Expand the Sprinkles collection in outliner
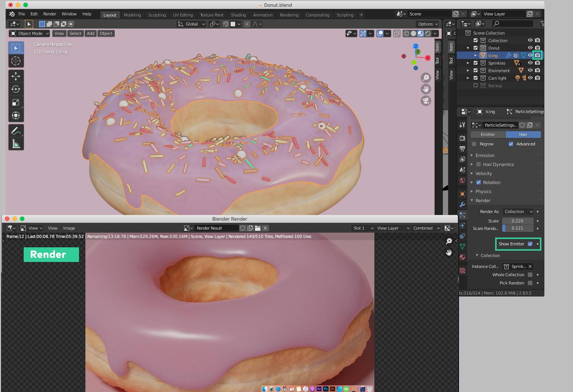This screenshot has height=392, width=573. pyautogui.click(x=468, y=63)
